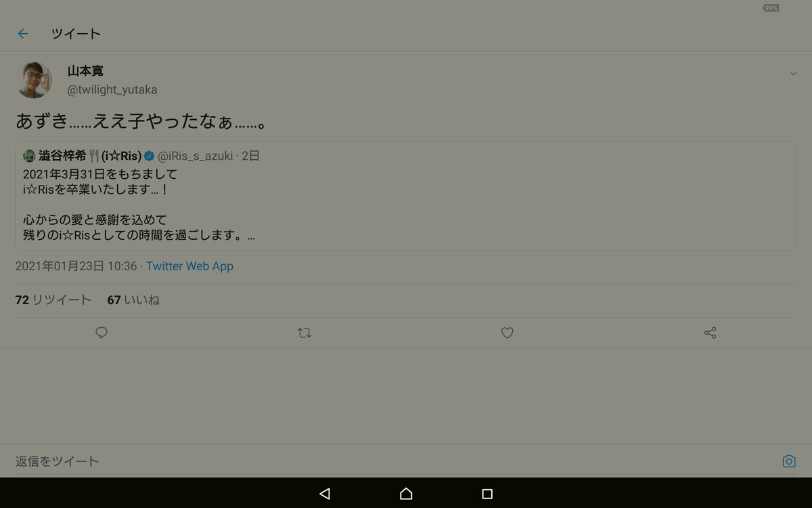Share the tweet using the share icon
The image size is (812, 508).
(x=710, y=333)
